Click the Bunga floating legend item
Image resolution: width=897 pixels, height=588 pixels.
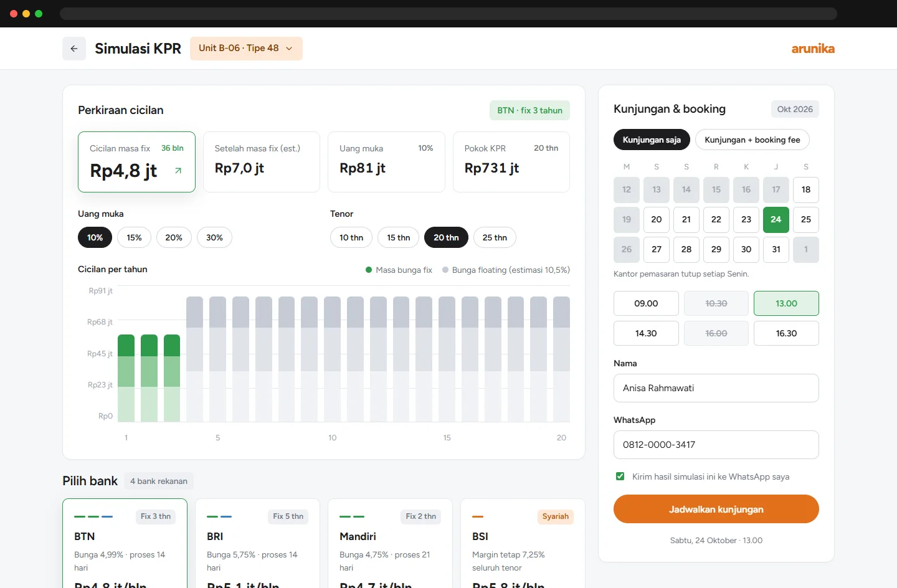(x=506, y=270)
